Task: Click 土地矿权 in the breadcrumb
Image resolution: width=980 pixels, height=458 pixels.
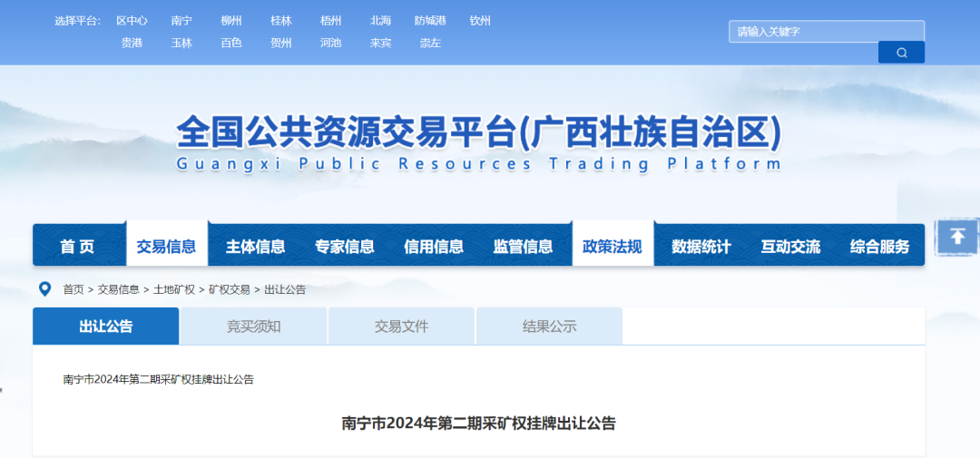Action: point(173,289)
